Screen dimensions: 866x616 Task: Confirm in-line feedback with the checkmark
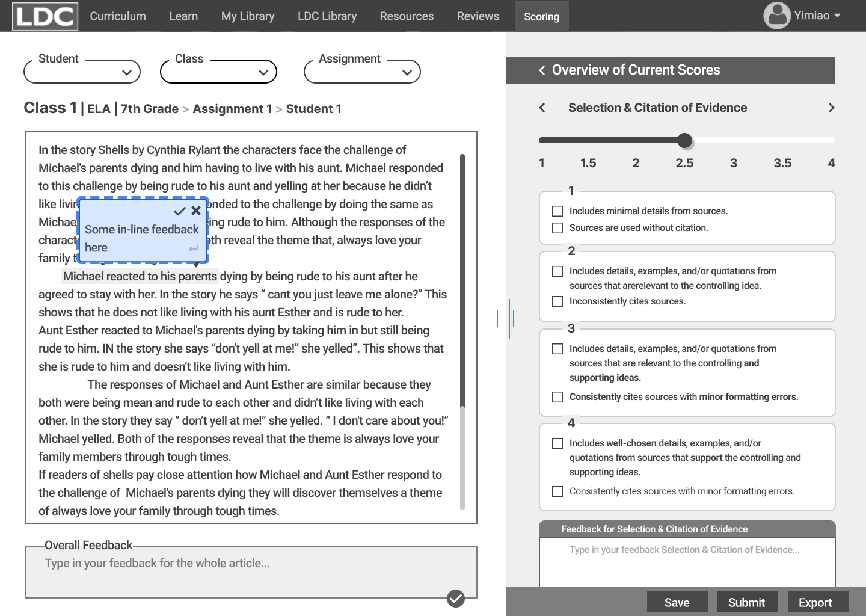(179, 211)
